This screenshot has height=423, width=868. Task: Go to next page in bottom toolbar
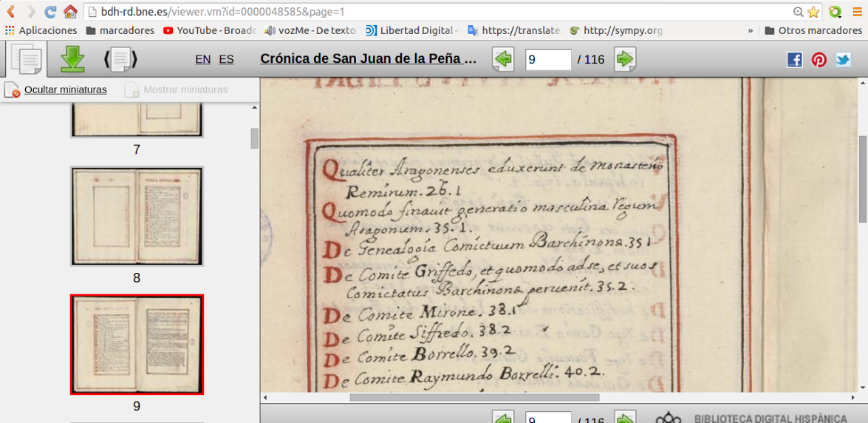pyautogui.click(x=625, y=418)
